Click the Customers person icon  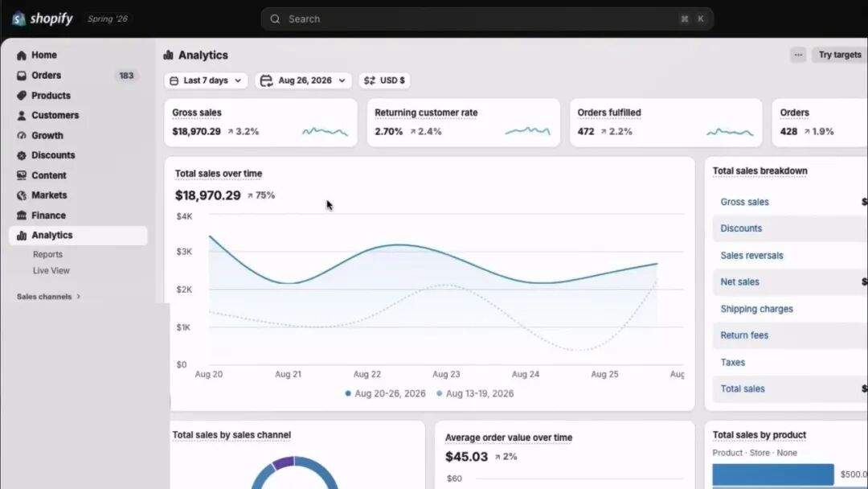point(22,115)
